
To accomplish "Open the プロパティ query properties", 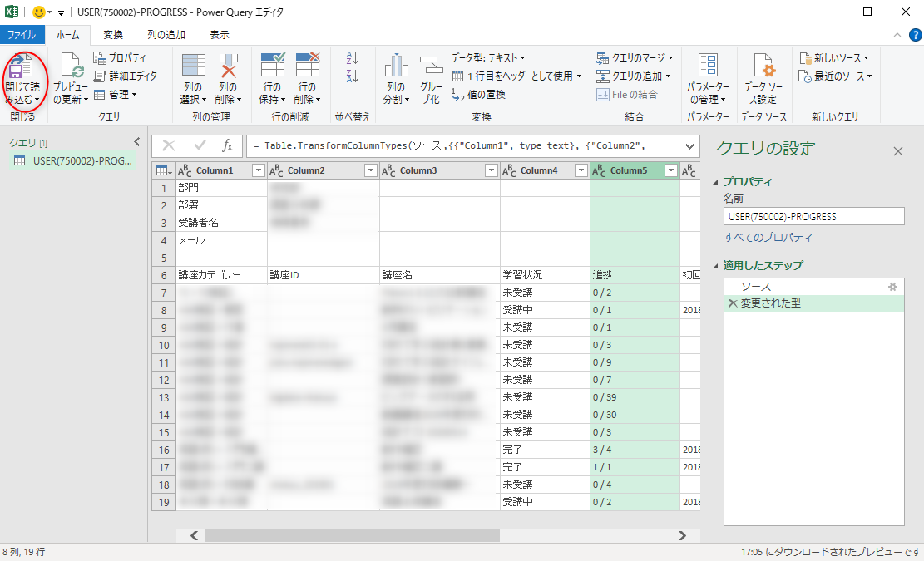I will click(120, 57).
